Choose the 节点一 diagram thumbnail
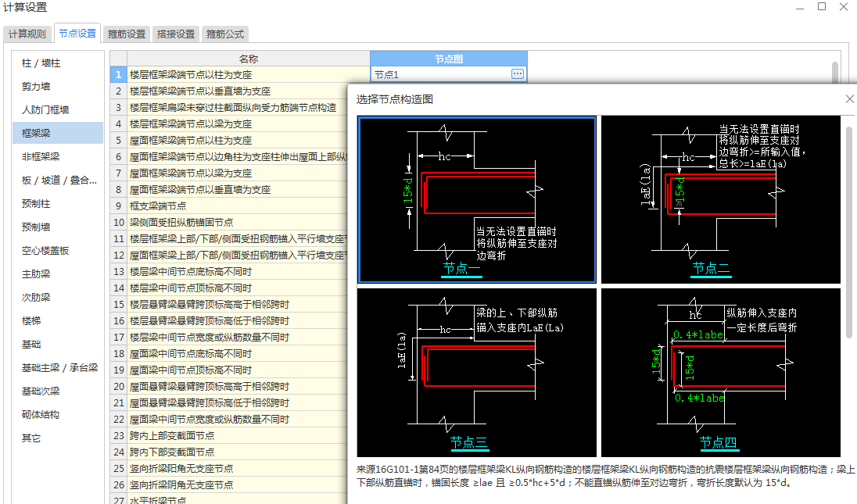 [x=477, y=199]
